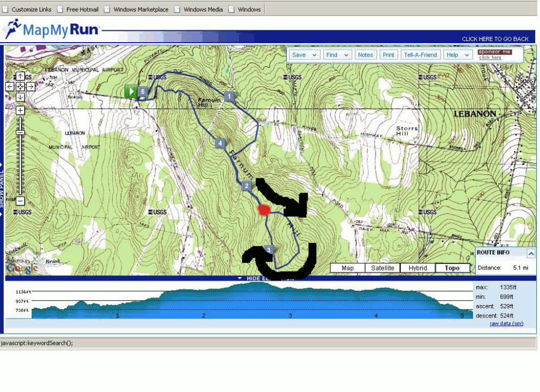This screenshot has width=540, height=392.
Task: Open the Save dropdown menu
Action: [304, 55]
